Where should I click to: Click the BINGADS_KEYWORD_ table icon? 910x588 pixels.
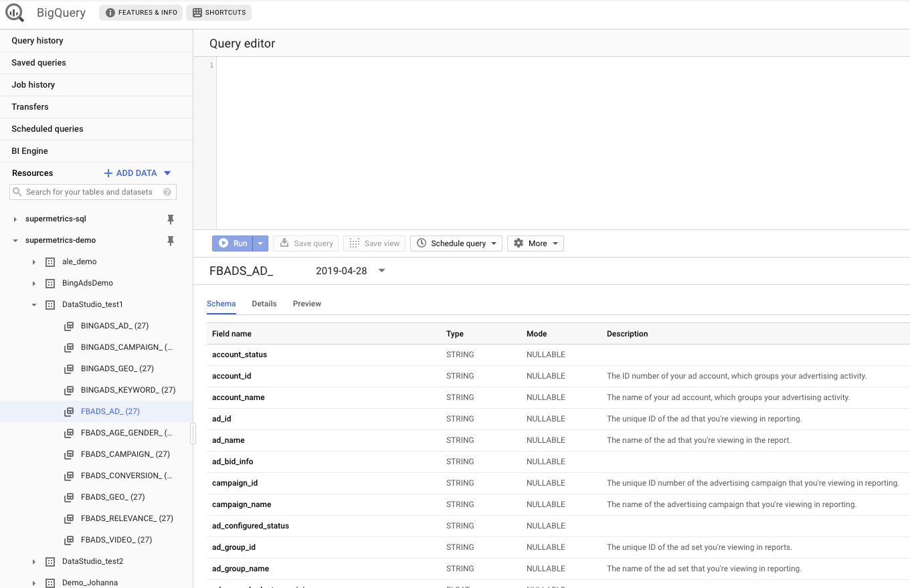coord(69,390)
